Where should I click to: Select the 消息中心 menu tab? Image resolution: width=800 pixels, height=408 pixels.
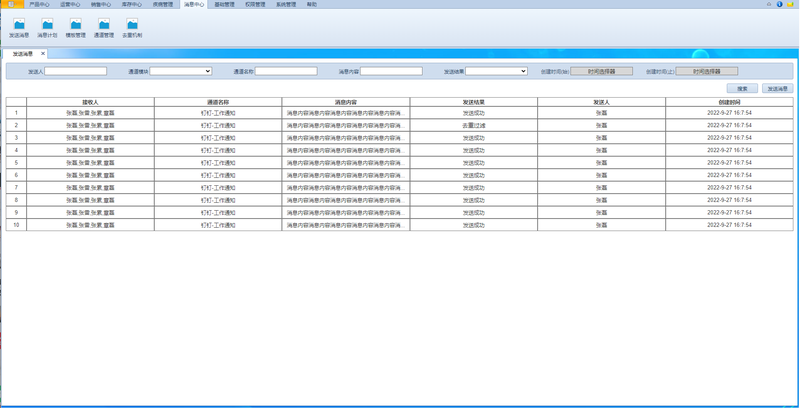coord(194,4)
